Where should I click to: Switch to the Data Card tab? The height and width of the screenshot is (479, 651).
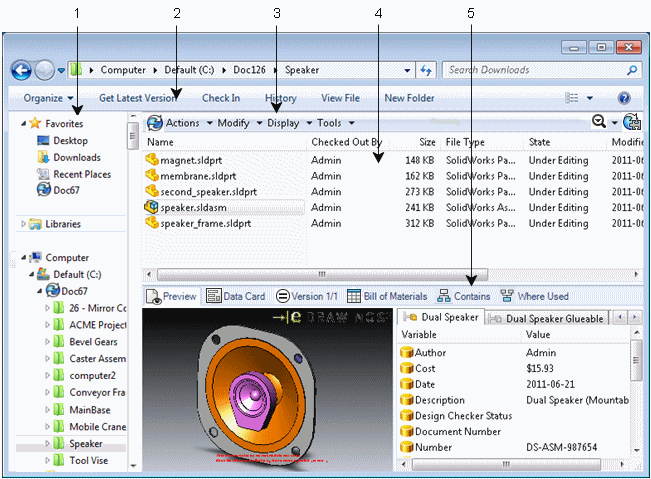click(235, 296)
